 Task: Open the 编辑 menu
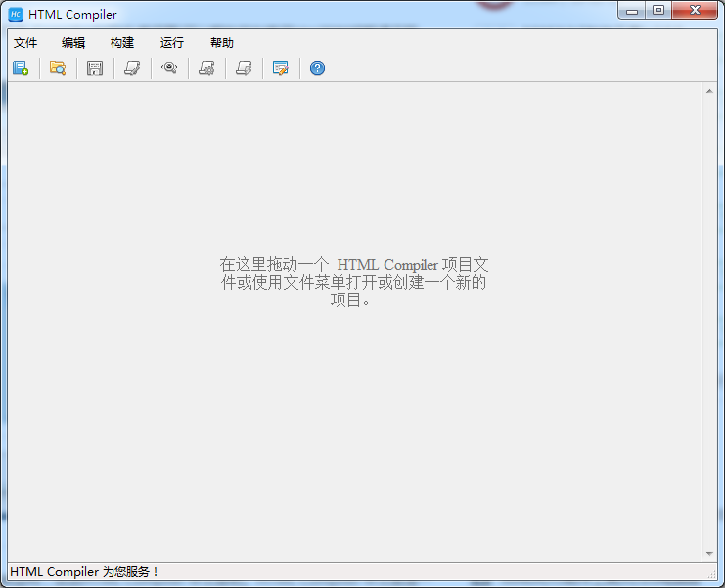[73, 43]
